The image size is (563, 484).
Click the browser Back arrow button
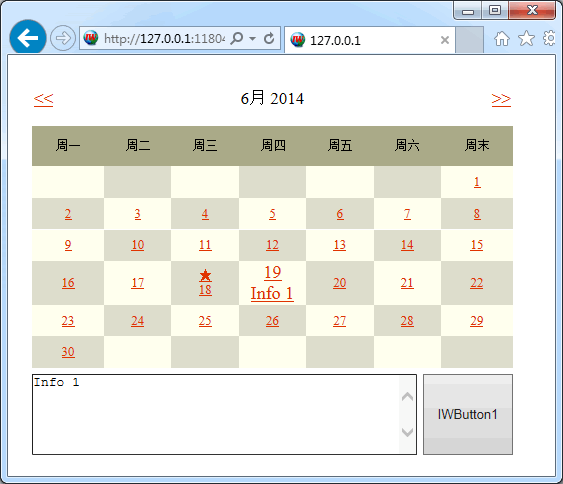pyautogui.click(x=28, y=38)
